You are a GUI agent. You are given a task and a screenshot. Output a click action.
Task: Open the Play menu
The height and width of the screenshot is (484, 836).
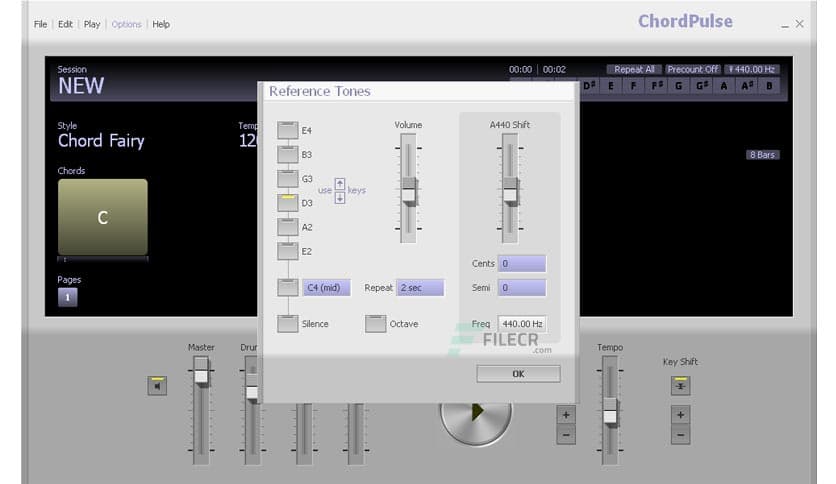(x=92, y=24)
